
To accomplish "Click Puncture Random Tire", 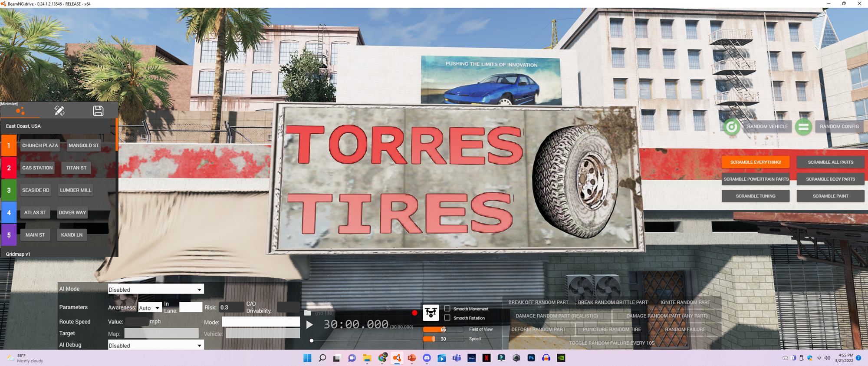I will 612,330.
